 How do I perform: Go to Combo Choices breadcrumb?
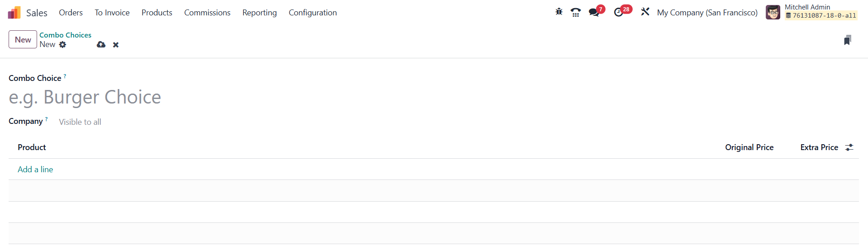(65, 35)
